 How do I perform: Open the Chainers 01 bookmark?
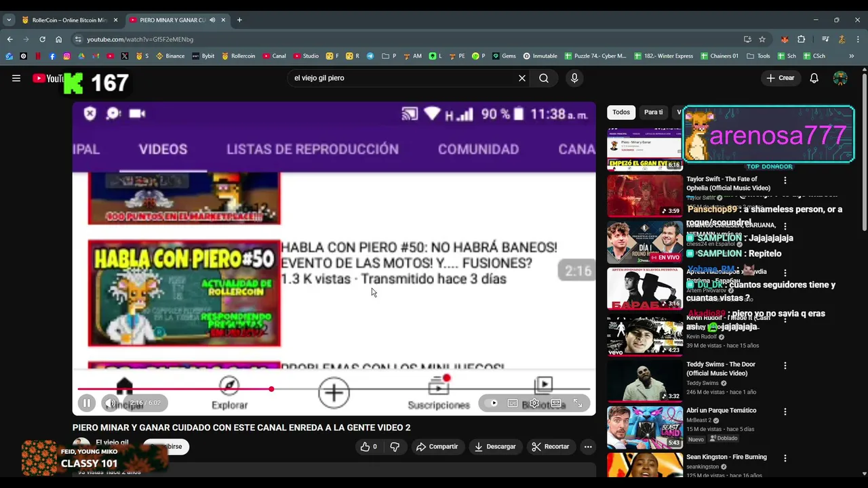719,56
